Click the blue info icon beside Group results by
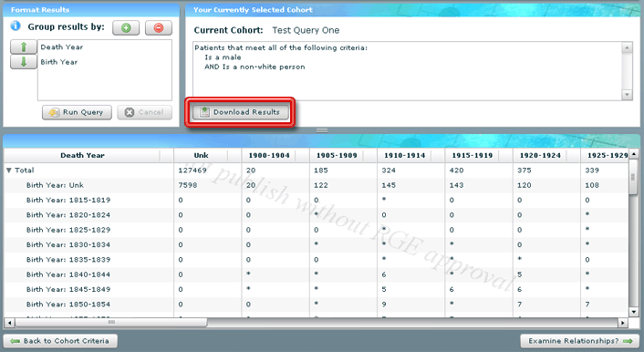644x352 pixels. [16, 26]
